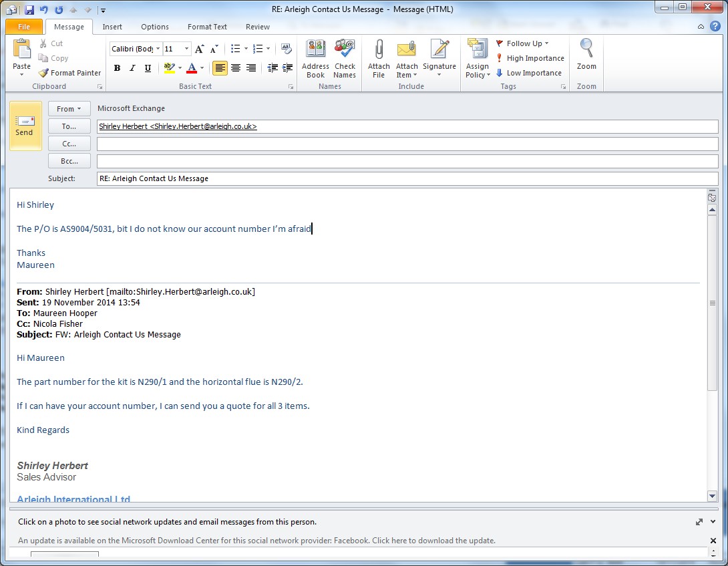This screenshot has width=728, height=566.
Task: Open the numbering style dropdown arrow
Action: point(268,49)
